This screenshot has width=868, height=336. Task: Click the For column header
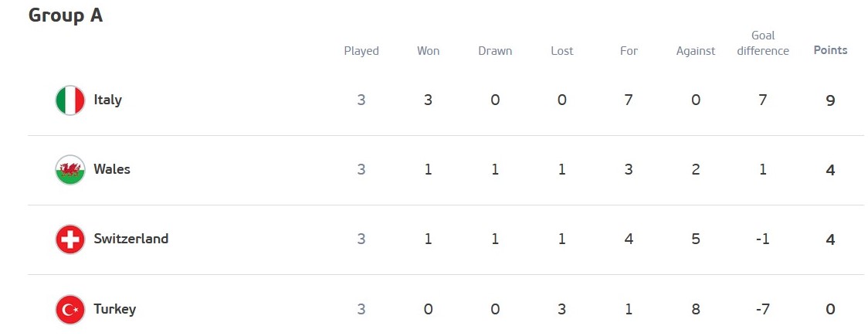[x=629, y=51]
